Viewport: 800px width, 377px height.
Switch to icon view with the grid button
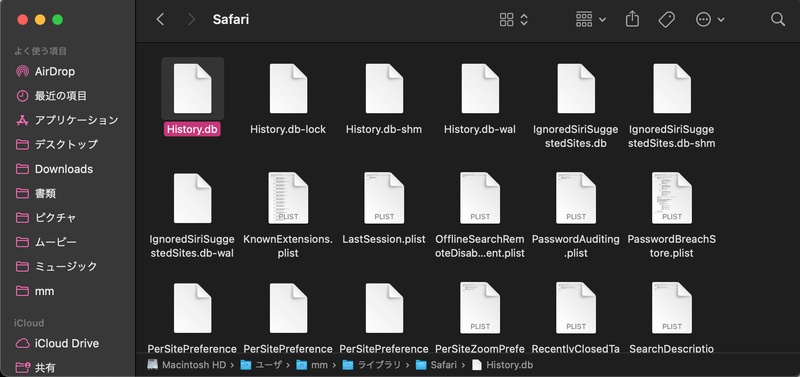click(506, 20)
